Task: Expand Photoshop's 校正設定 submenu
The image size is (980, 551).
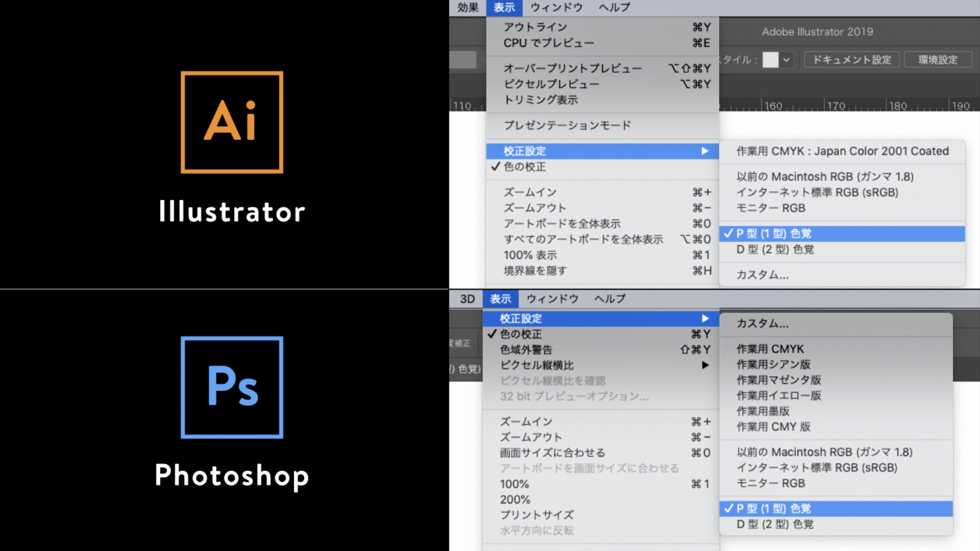Action: coord(601,319)
